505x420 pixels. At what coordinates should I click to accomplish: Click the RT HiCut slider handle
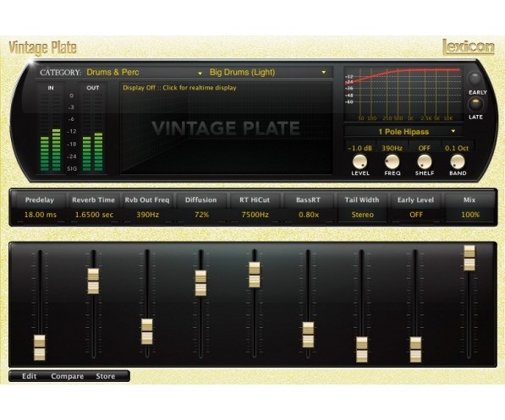click(255, 275)
